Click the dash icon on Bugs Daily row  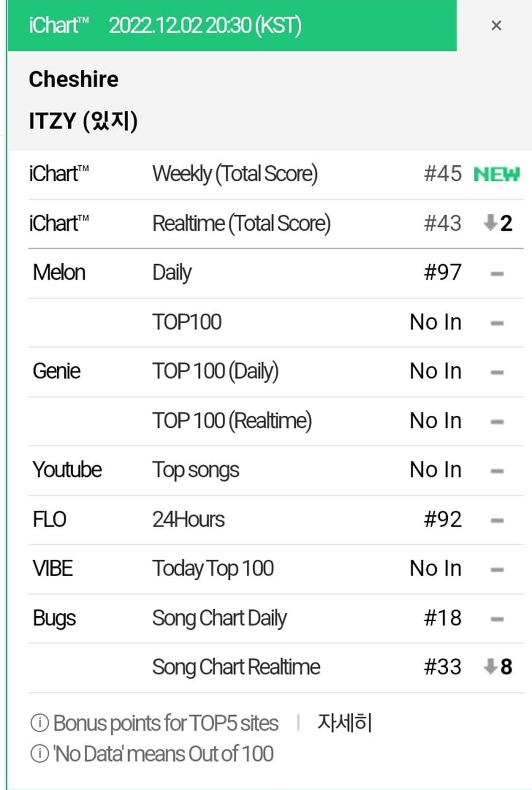(497, 619)
